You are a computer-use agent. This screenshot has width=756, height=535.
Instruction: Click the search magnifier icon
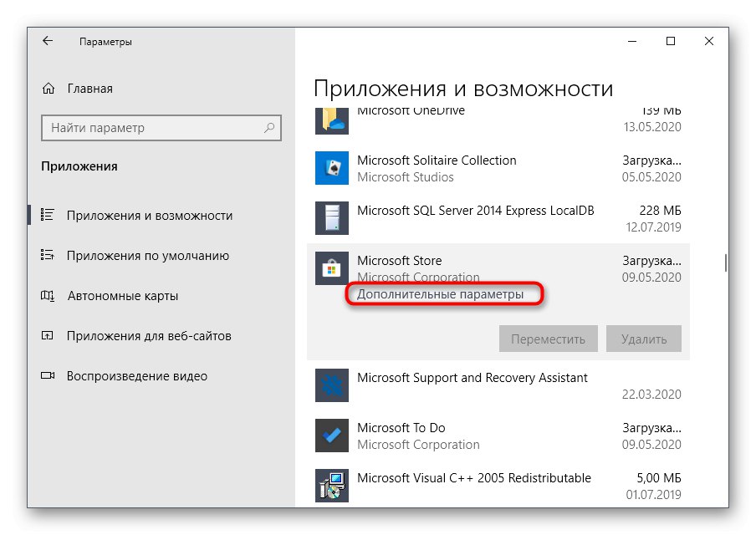[269, 128]
